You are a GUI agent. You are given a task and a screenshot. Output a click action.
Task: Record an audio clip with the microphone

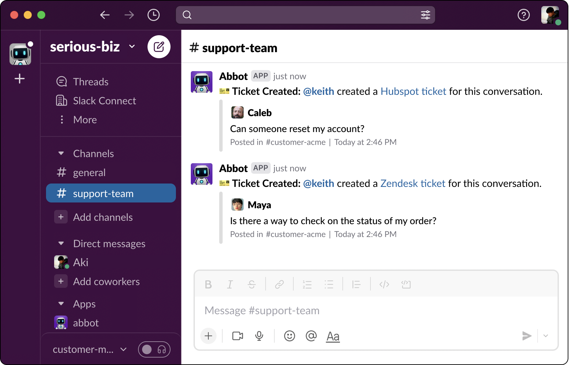coord(259,336)
